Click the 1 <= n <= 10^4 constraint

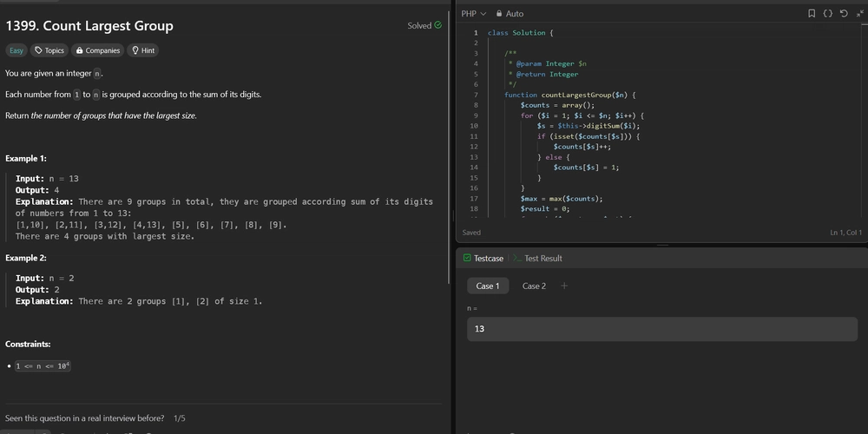43,366
